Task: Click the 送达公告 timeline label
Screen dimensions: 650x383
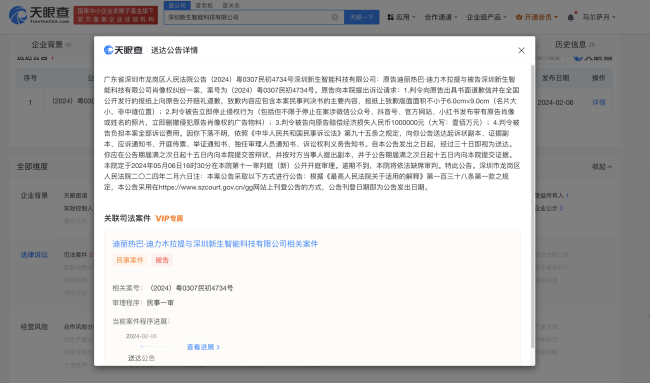Action: click(141, 358)
